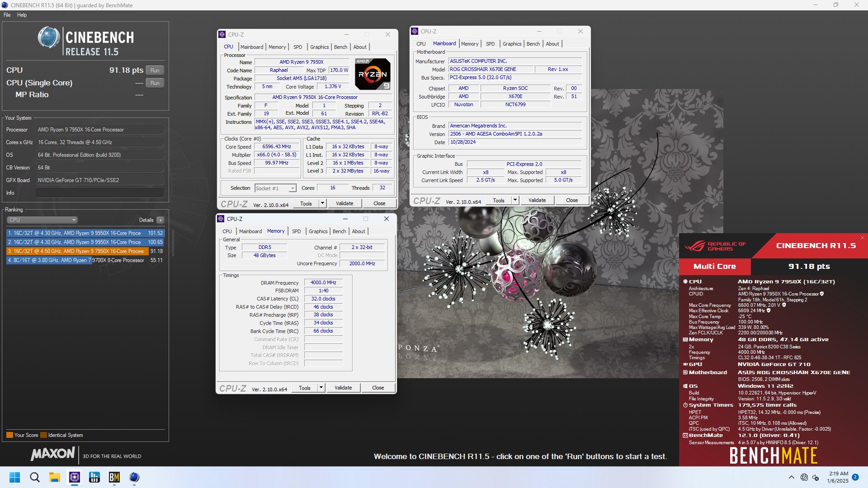The height and width of the screenshot is (488, 868).
Task: Click the Core Speed value 6596.43 MHz
Action: tap(277, 146)
